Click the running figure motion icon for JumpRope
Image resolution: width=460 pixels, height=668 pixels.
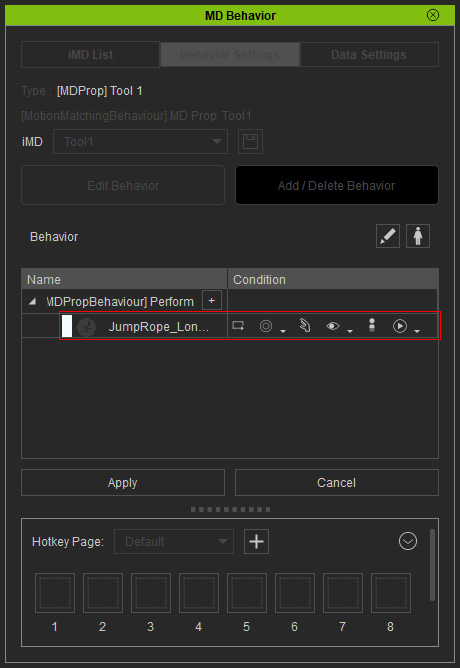[86, 327]
